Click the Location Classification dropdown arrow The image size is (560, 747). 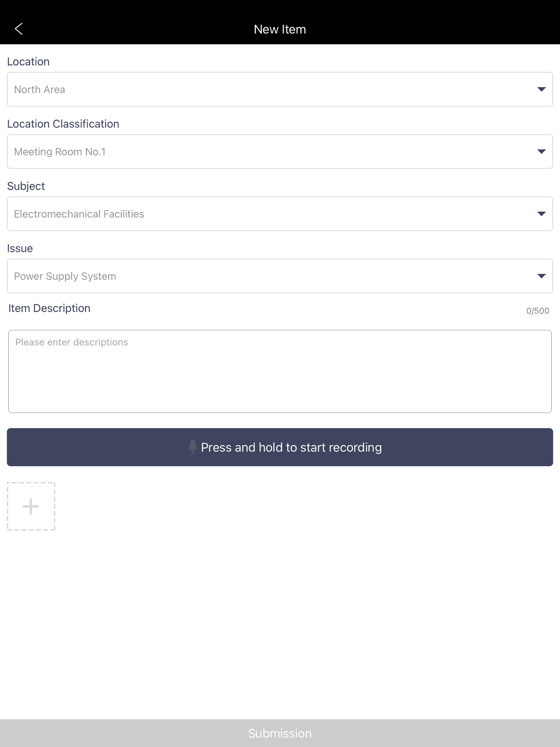[x=541, y=152]
